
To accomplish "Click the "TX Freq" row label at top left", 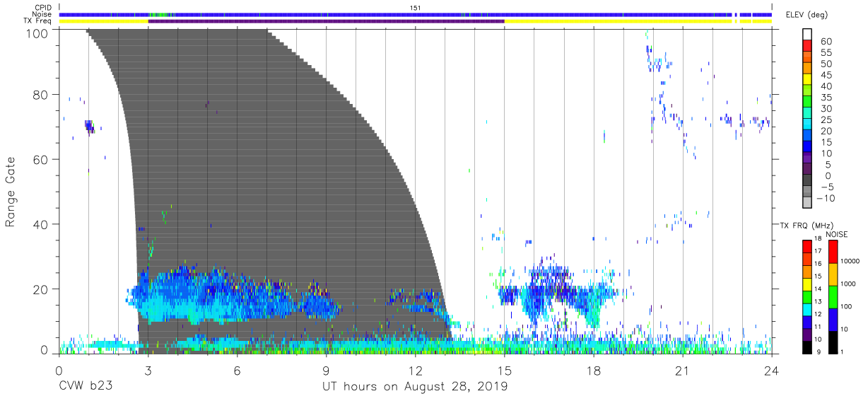I will tap(38, 21).
